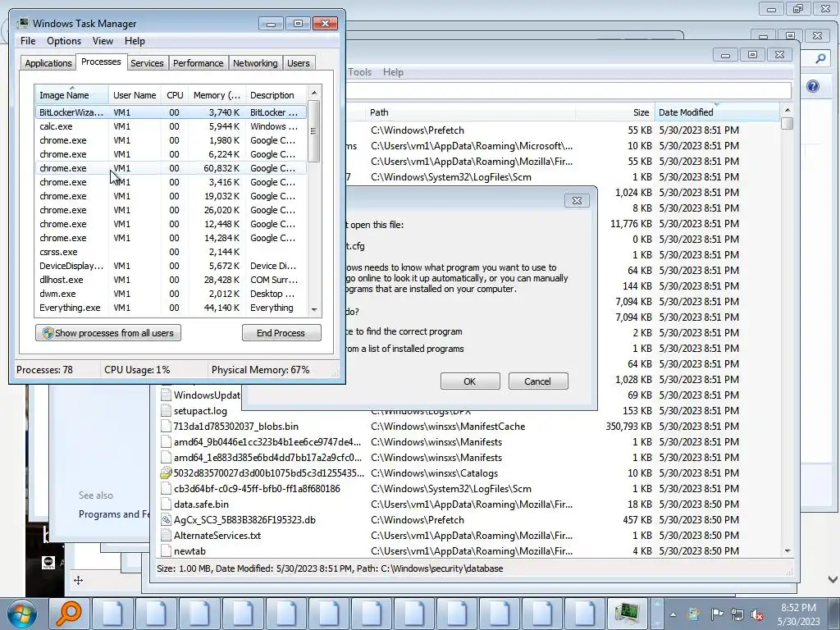Open Task Manager taskbar icon
Screen dimensions: 840x630
click(627, 614)
